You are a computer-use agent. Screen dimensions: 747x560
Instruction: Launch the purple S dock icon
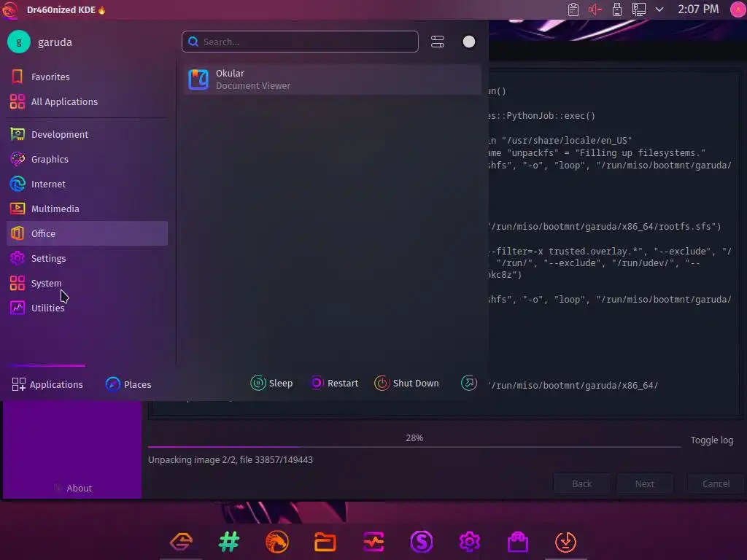click(x=422, y=542)
